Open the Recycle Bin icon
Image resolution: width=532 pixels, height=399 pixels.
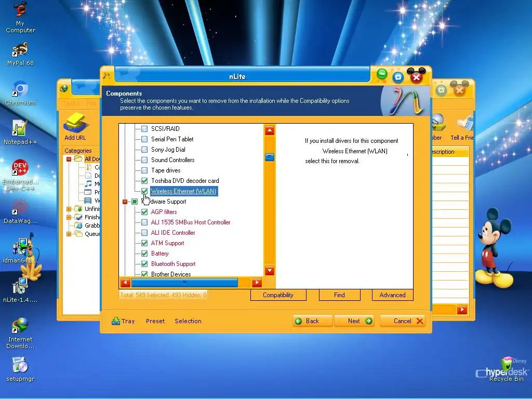[506, 369]
